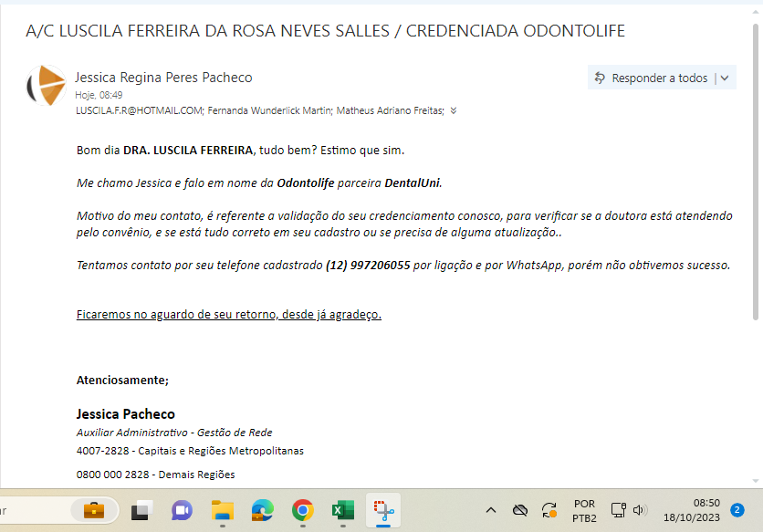Click the bold word Odontolife in the body
Screen dimensions: 763x532
(x=306, y=183)
